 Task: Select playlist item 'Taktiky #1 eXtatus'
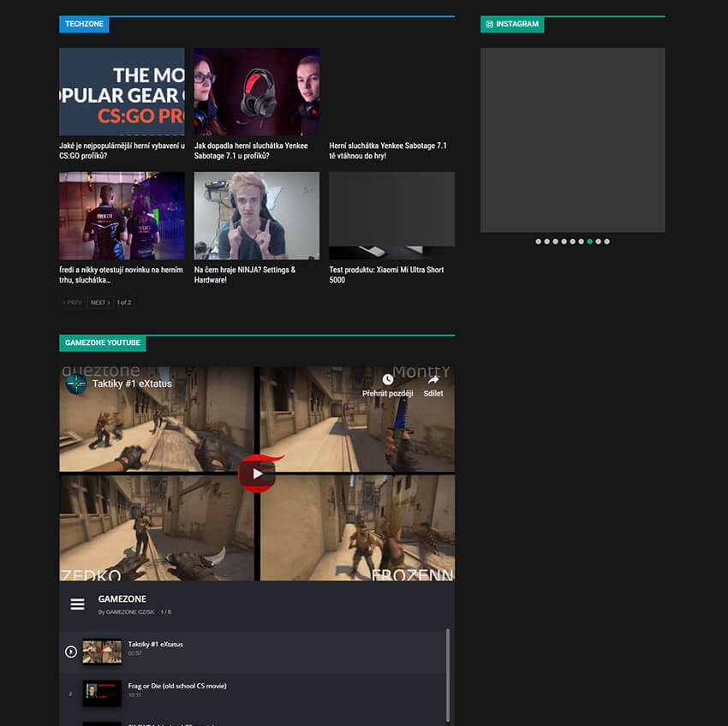[x=253, y=652]
